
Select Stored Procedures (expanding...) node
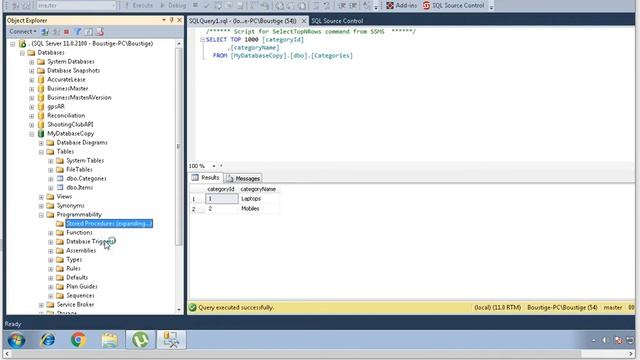click(x=109, y=223)
